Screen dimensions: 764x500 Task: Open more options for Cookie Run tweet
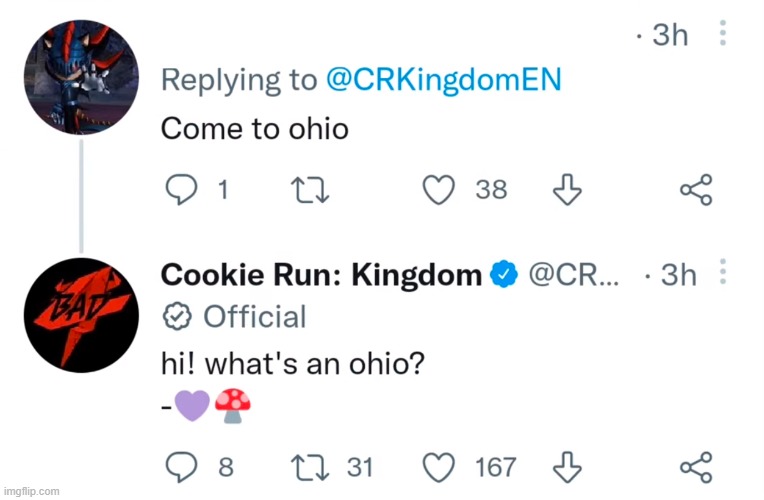coord(723,272)
